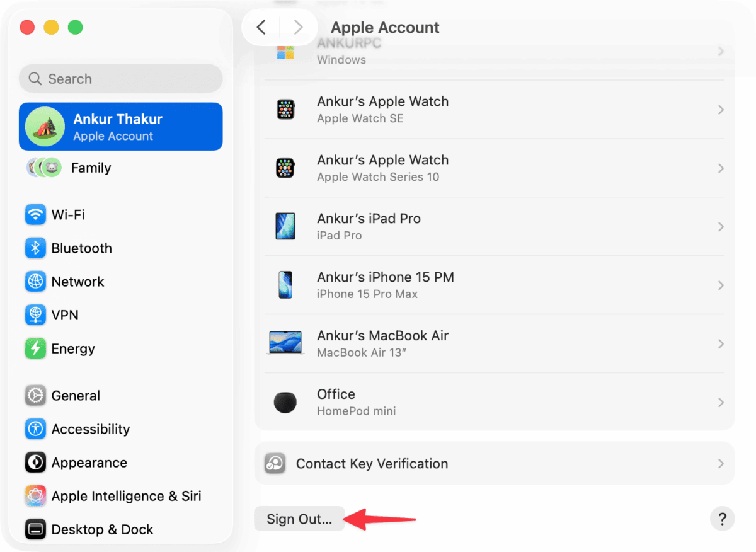The width and height of the screenshot is (756, 552).
Task: Select the Energy lightning icon
Action: click(35, 348)
